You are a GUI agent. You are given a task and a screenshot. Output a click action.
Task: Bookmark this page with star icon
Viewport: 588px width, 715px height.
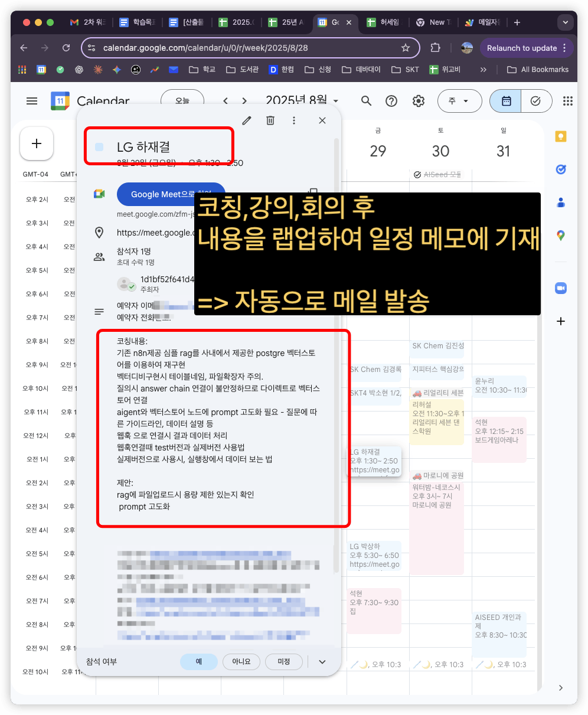406,48
